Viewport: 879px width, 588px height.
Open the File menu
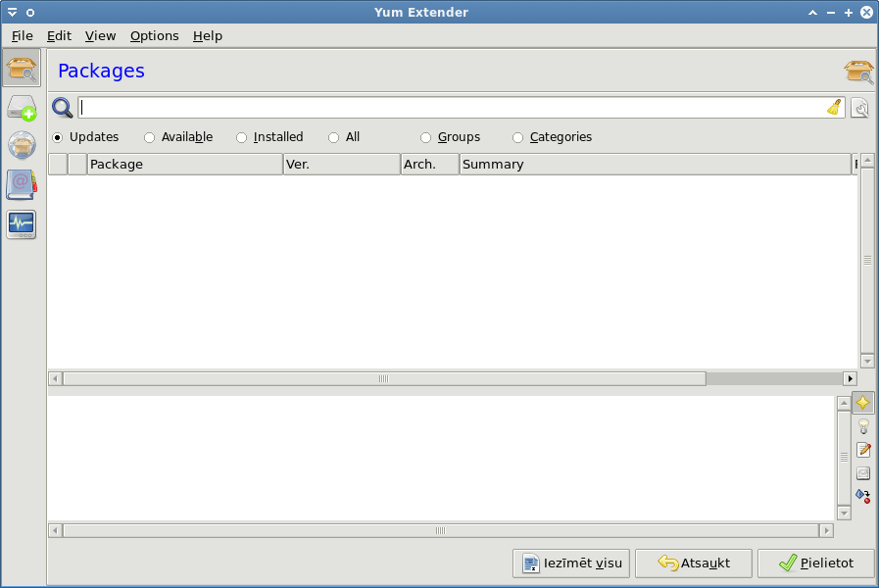click(22, 36)
